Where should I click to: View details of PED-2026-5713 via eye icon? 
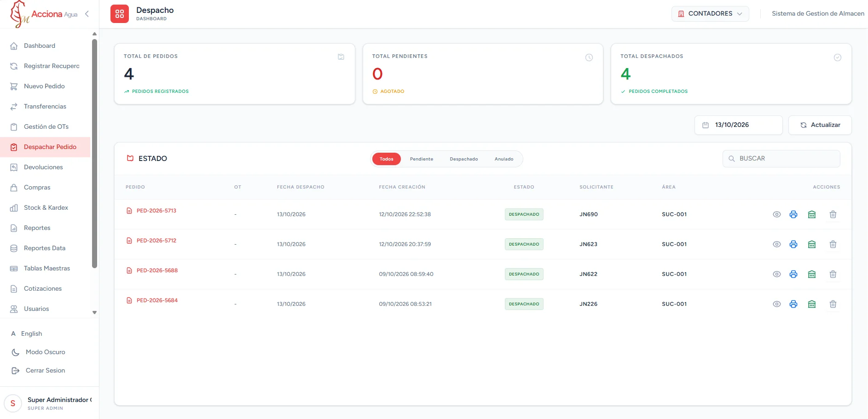[777, 214]
